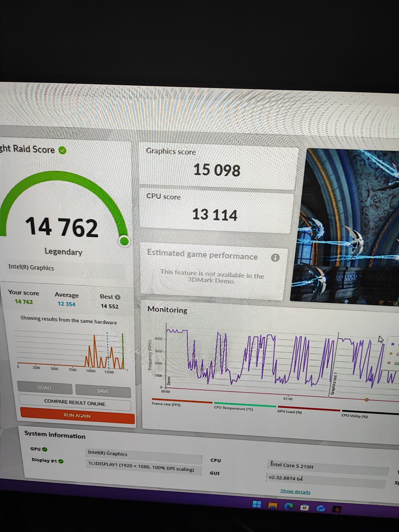
Task: Click the CPU score value 13 114
Action: point(214,215)
